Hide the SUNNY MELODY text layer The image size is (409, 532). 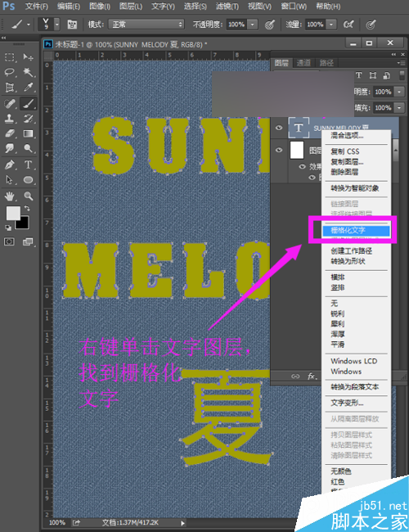point(279,128)
